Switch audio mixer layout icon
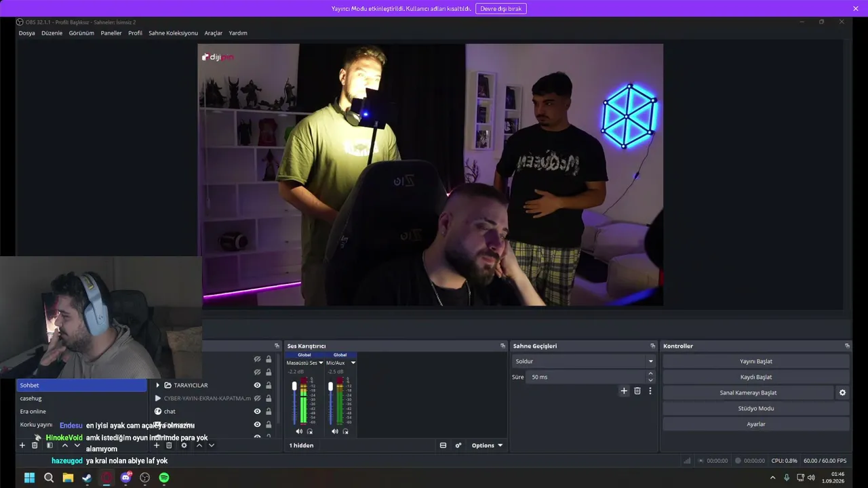The image size is (868, 488). point(443,445)
